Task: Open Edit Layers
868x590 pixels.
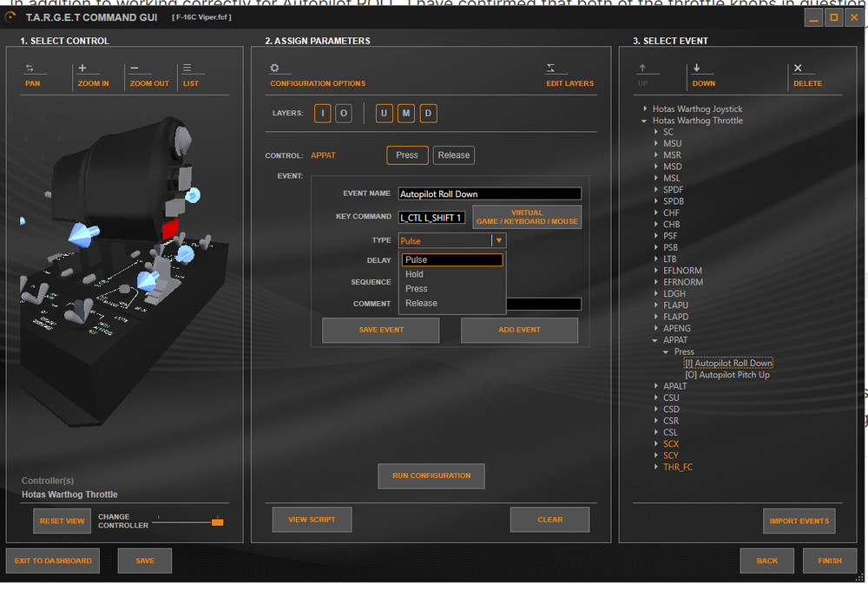Action: [569, 75]
